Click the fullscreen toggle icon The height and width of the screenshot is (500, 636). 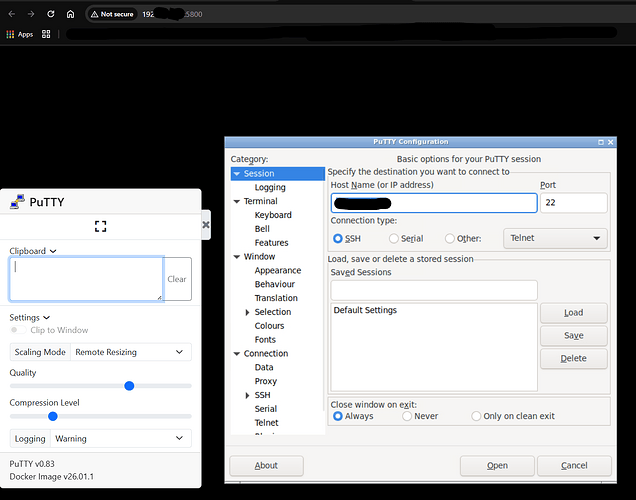click(x=100, y=227)
